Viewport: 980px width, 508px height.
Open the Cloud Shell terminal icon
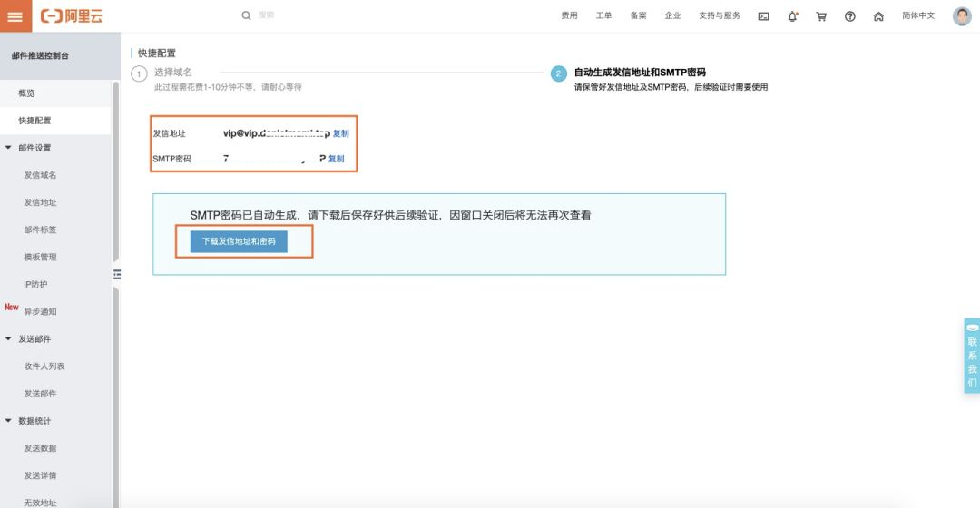click(x=764, y=16)
